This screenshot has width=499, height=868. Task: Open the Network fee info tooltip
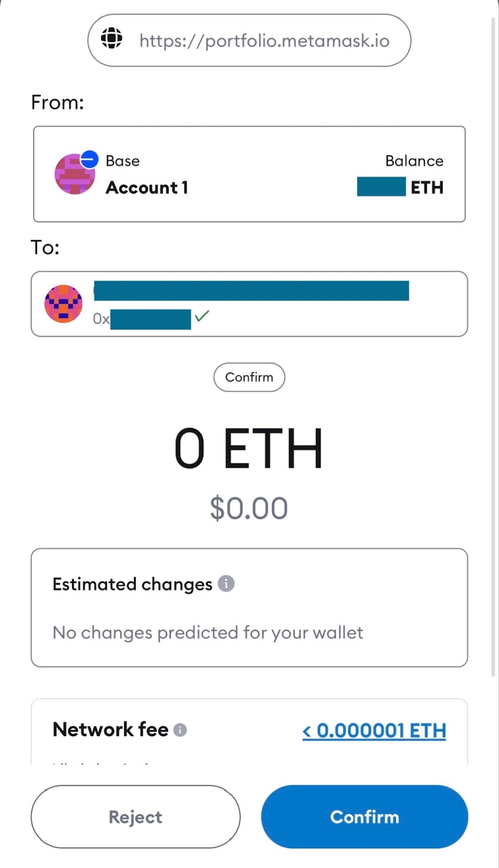coord(180,730)
